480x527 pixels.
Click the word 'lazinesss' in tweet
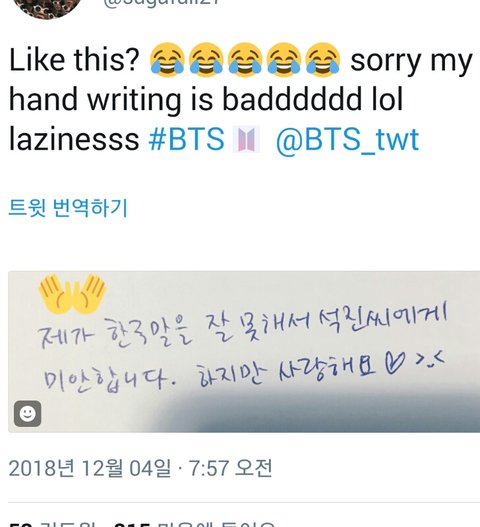point(74,139)
